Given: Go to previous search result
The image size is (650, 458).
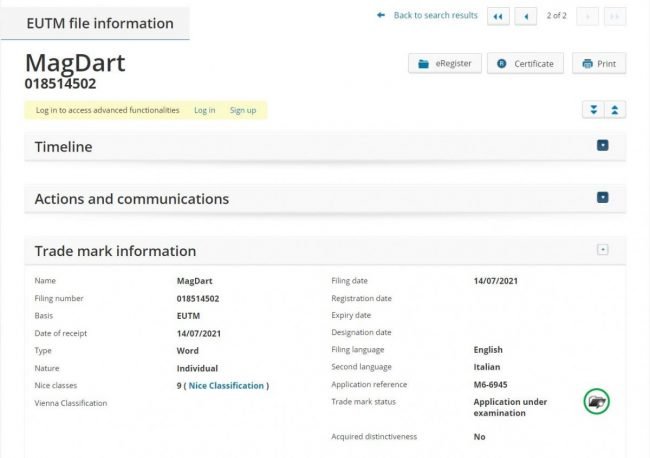Looking at the screenshot, I should click(x=526, y=17).
